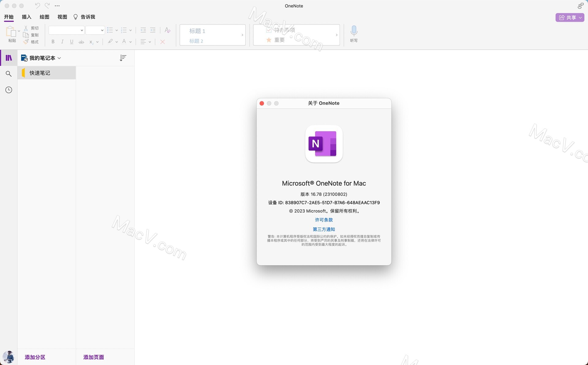Image resolution: width=588 pixels, height=365 pixels.
Task: Toggle Strikethrough formatting
Action: coord(81,42)
